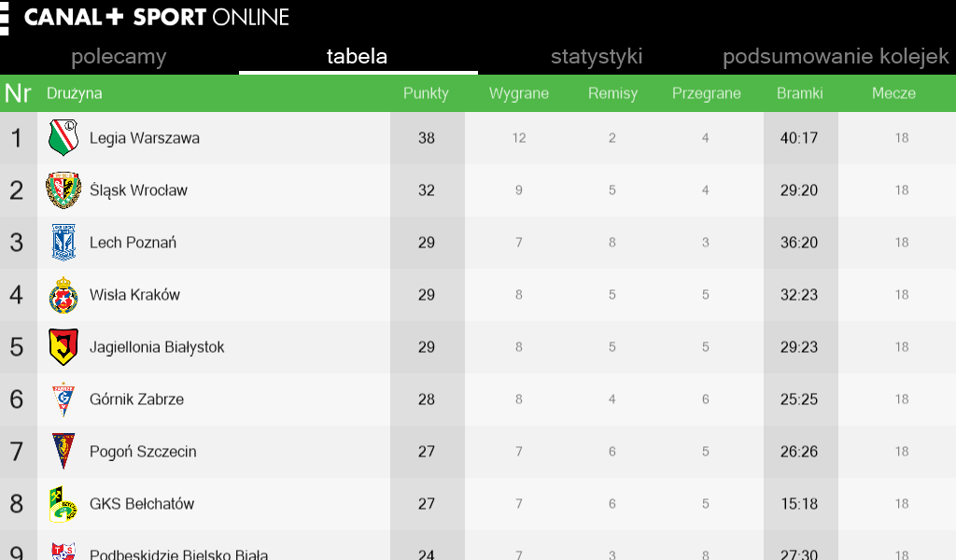
Task: Click the Wygrane column header
Action: tap(519, 93)
